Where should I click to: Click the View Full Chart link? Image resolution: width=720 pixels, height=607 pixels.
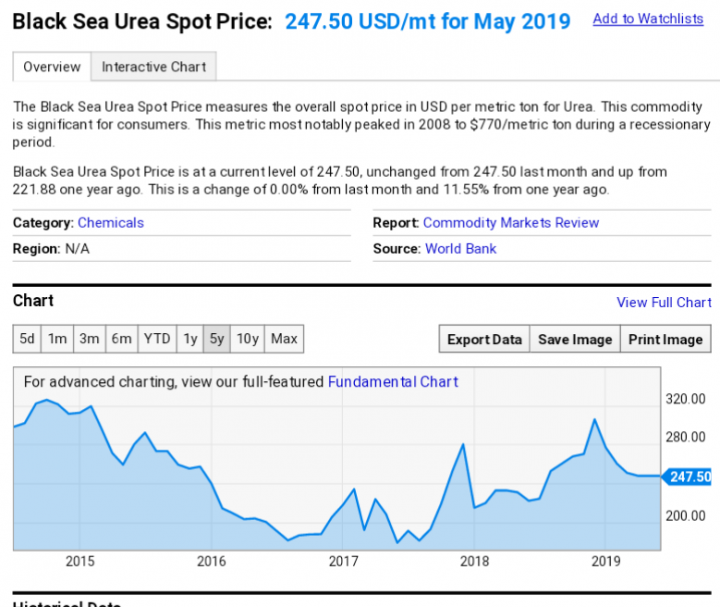point(664,302)
